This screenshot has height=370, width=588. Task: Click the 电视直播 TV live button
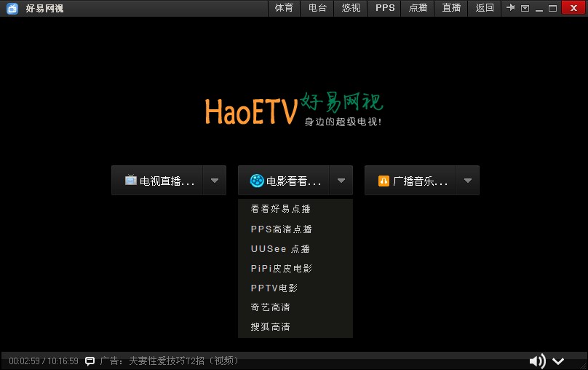[157, 181]
